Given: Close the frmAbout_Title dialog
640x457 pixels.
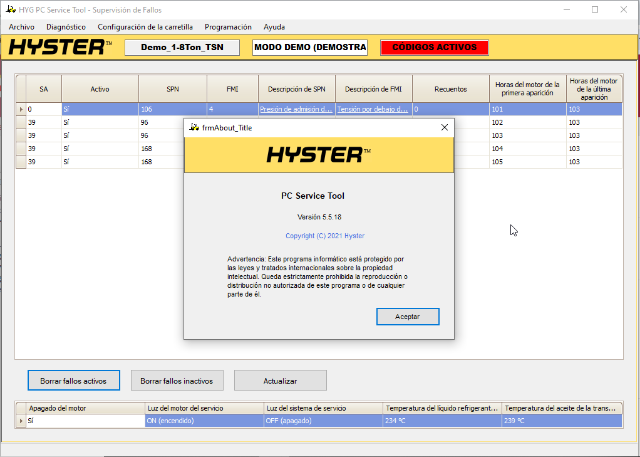Looking at the screenshot, I should 444,128.
